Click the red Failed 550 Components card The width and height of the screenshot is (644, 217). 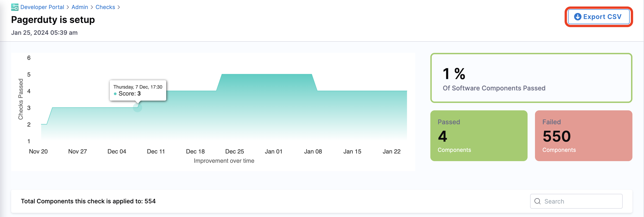pos(583,136)
